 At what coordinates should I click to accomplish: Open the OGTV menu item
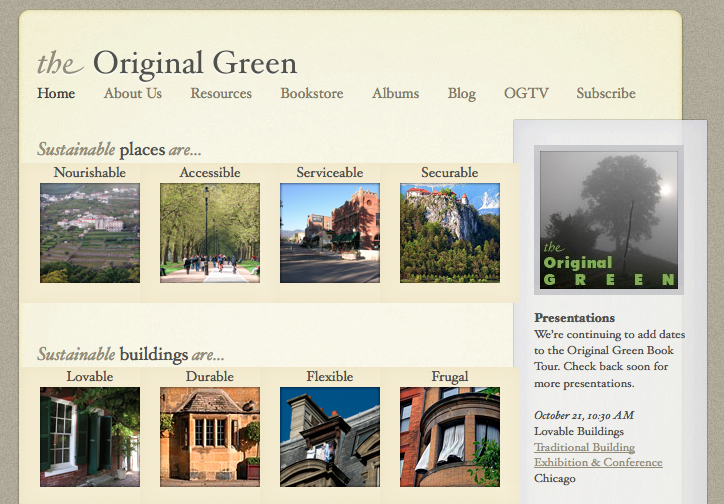pyautogui.click(x=526, y=94)
